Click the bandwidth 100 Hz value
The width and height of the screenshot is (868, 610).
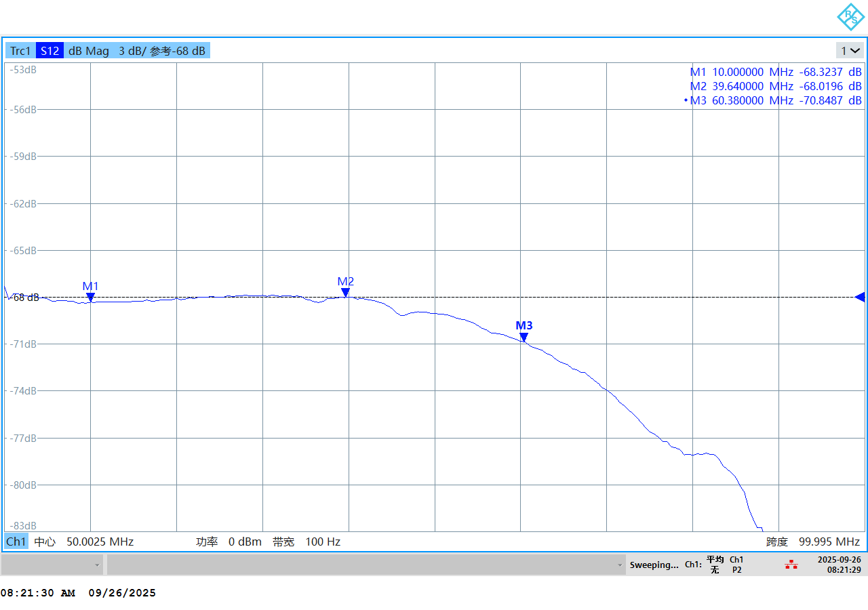[323, 542]
